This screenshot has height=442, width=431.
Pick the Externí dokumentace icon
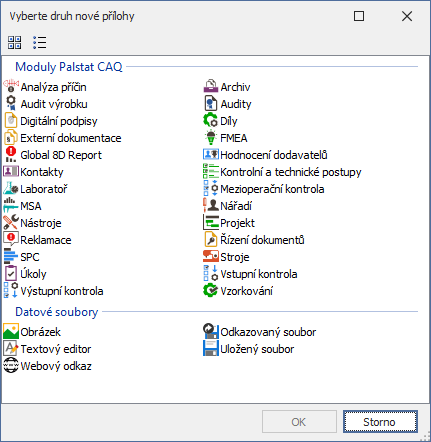click(11, 138)
